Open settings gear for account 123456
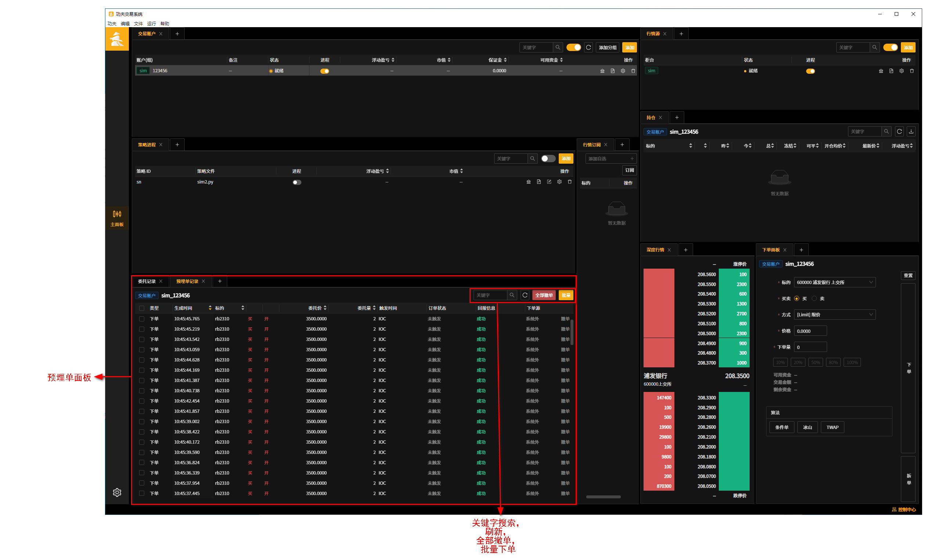942x560 pixels. point(623,71)
